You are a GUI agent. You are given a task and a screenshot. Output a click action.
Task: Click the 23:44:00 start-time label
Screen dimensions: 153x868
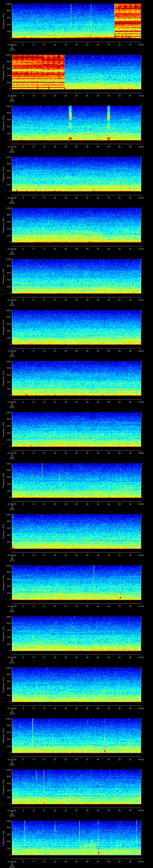pyautogui.click(x=12, y=810)
